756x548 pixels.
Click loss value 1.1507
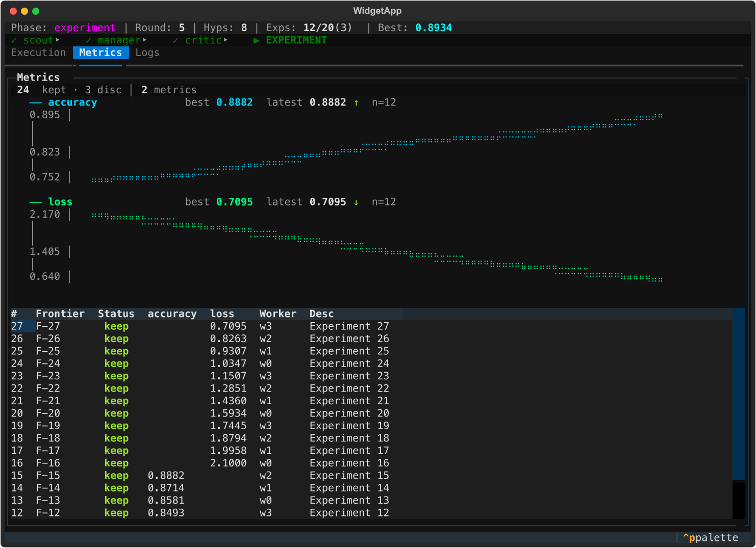(228, 376)
